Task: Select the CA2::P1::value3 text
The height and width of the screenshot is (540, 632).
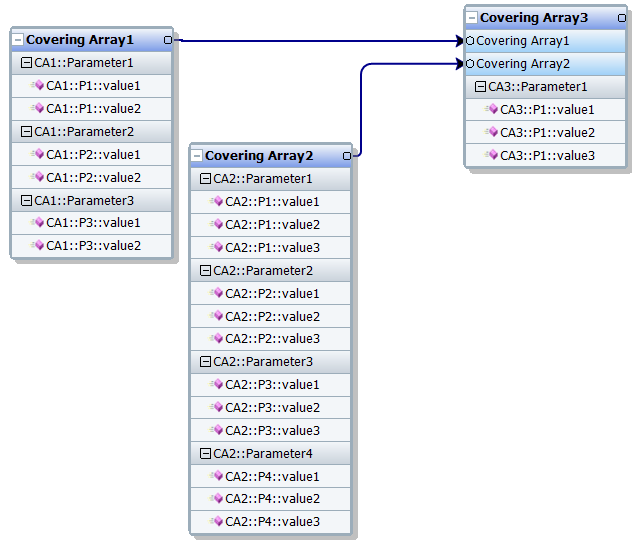Action: point(272,248)
